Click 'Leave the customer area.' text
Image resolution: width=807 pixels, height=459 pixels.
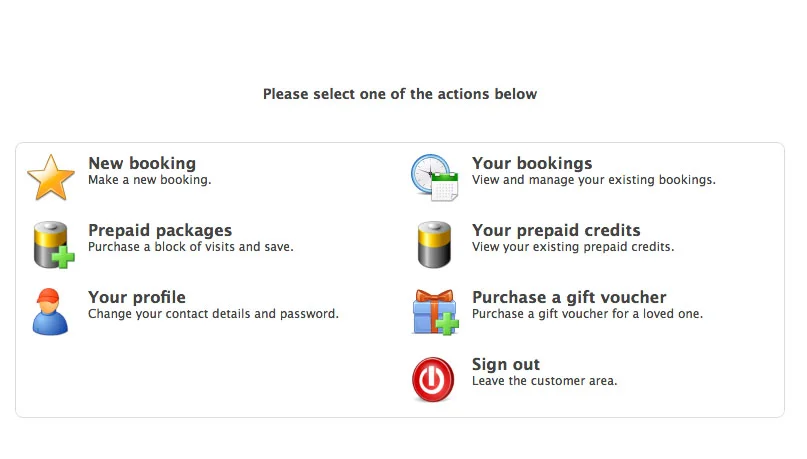click(x=545, y=381)
